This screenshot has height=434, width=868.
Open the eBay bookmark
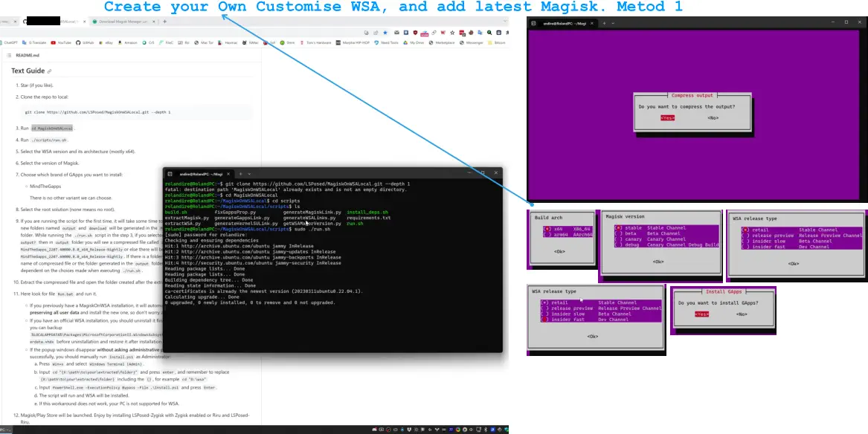click(109, 43)
